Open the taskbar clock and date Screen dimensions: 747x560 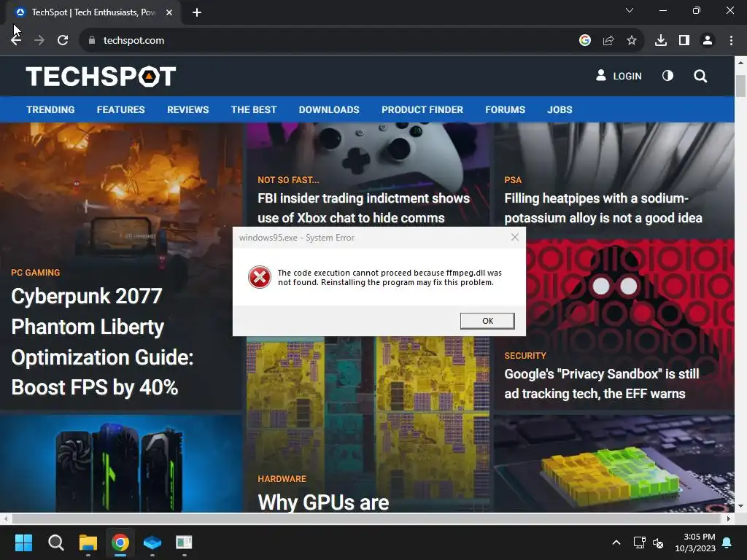click(695, 542)
